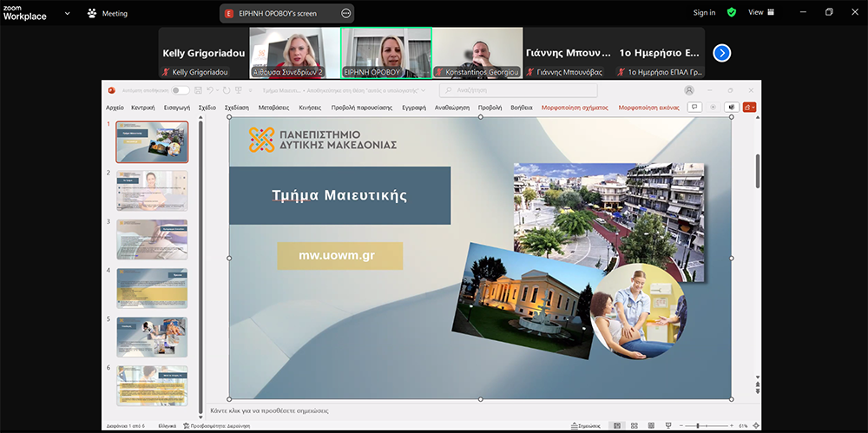The width and height of the screenshot is (868, 433).
Task: Show next participants with the blue arrow
Action: tap(721, 53)
